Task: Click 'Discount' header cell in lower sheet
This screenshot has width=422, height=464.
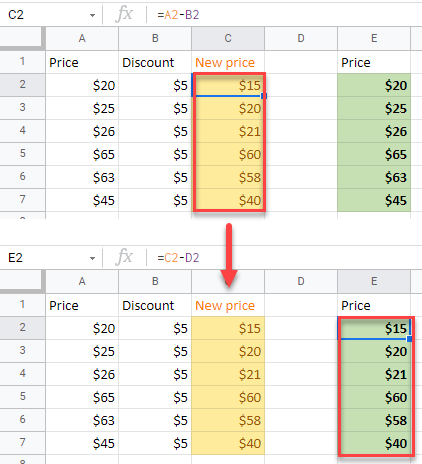Action: (x=155, y=305)
